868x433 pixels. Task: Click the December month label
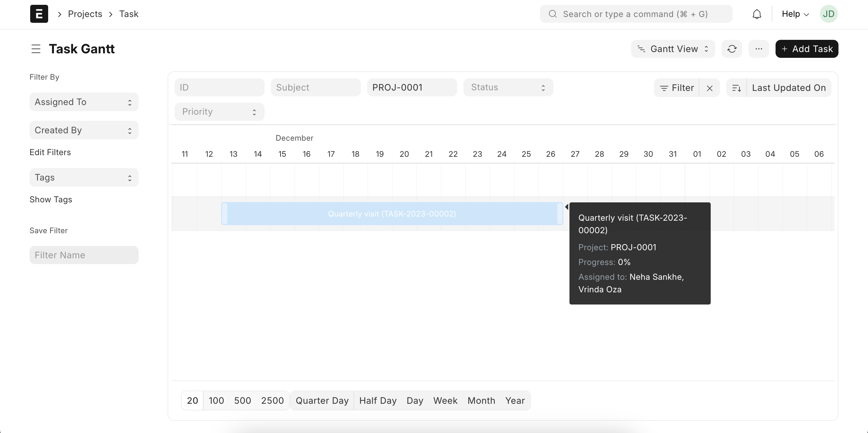coord(294,138)
